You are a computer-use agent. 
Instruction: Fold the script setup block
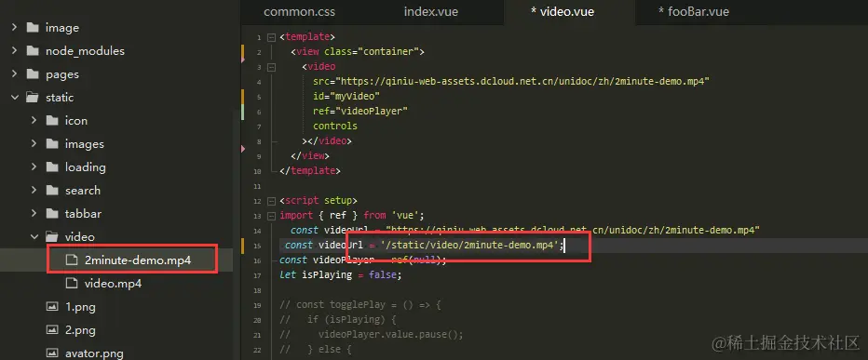(x=271, y=201)
